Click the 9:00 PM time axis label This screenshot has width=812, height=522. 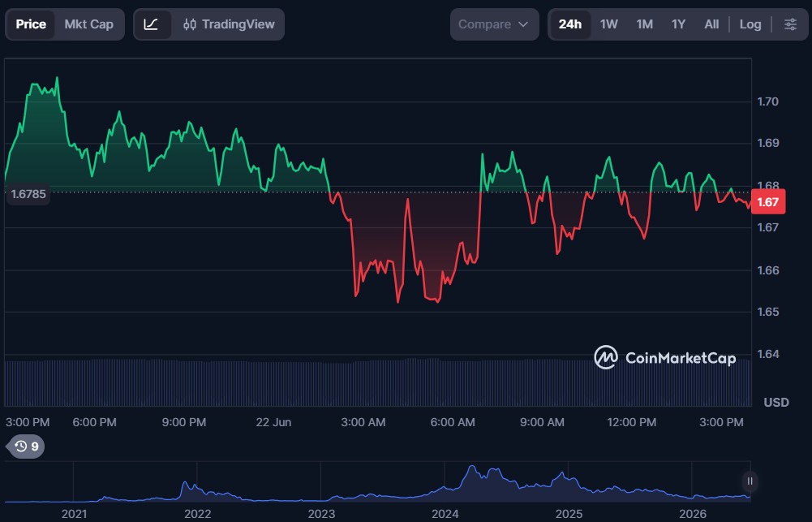(184, 422)
